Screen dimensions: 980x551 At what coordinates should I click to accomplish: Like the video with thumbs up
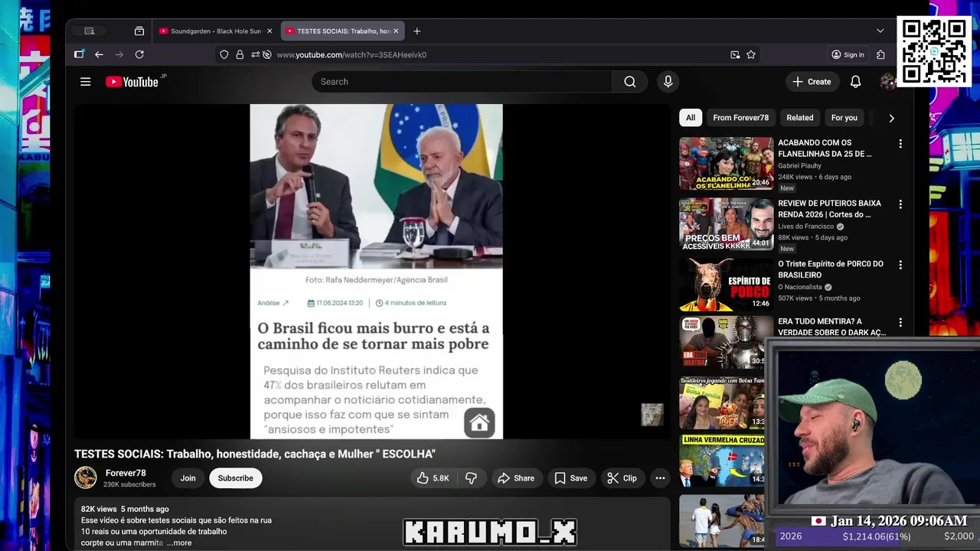pos(433,478)
